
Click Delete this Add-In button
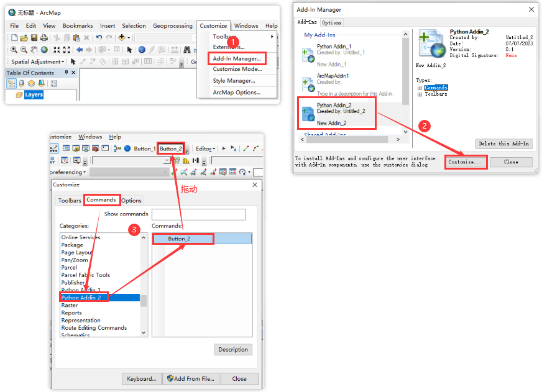[503, 144]
